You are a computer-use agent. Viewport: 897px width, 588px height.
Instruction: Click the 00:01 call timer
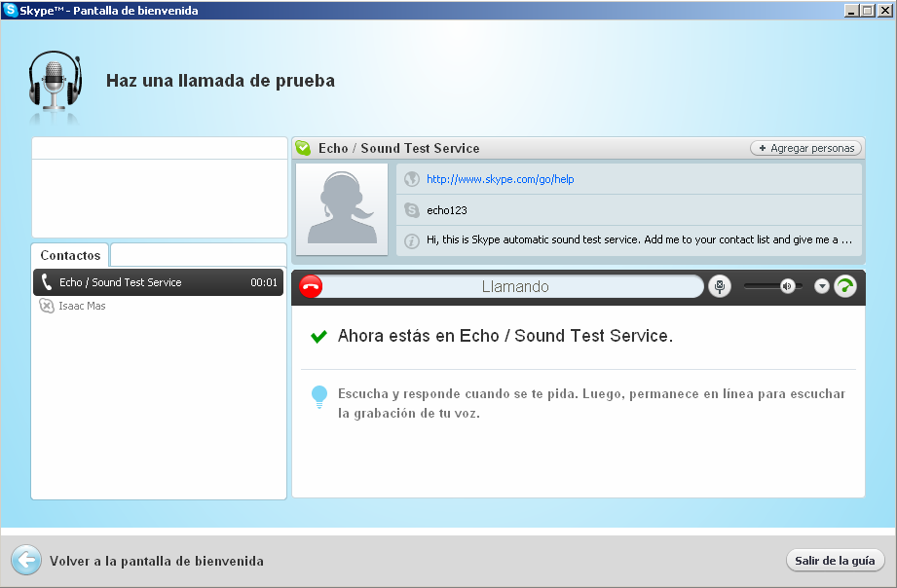tap(264, 282)
